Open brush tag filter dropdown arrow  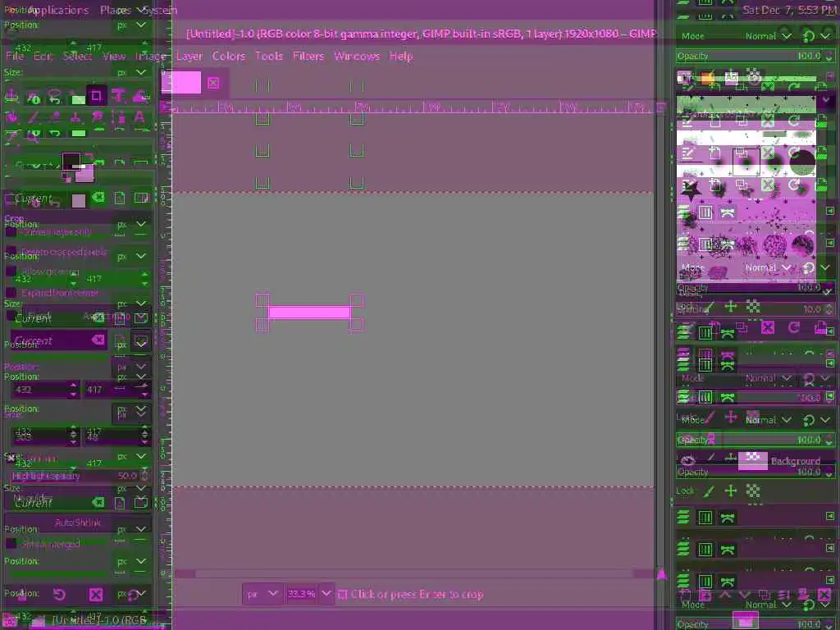(x=825, y=99)
